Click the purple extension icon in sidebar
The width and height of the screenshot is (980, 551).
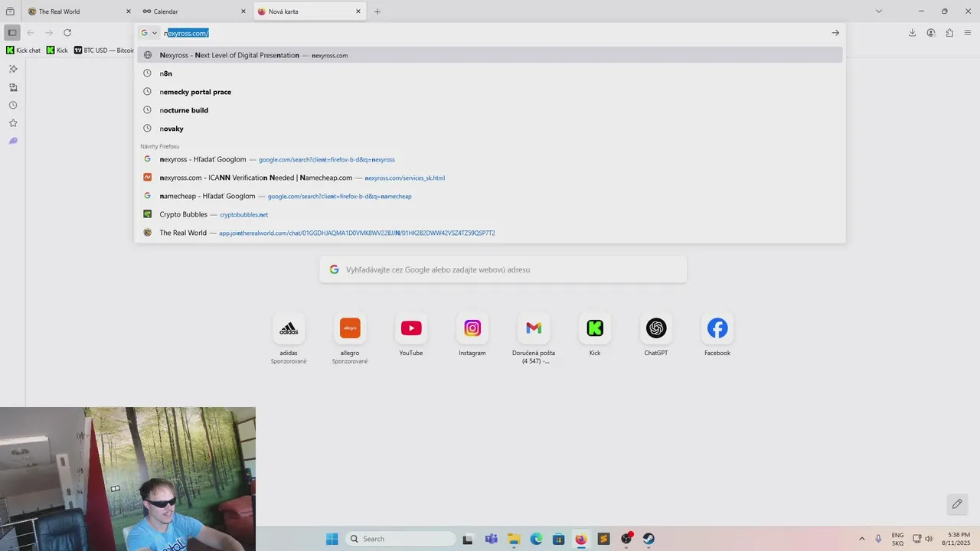click(13, 141)
